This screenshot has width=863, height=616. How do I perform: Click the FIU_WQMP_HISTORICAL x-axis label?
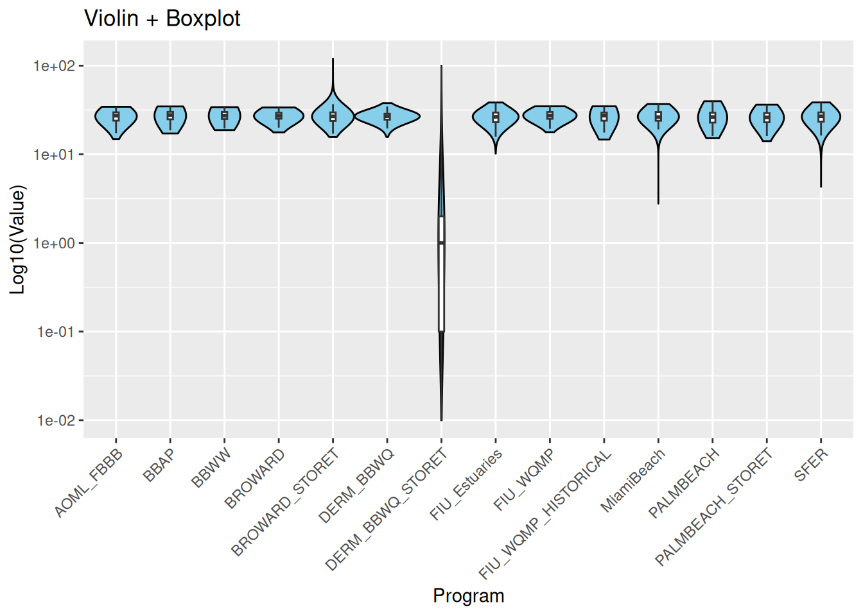point(546,514)
